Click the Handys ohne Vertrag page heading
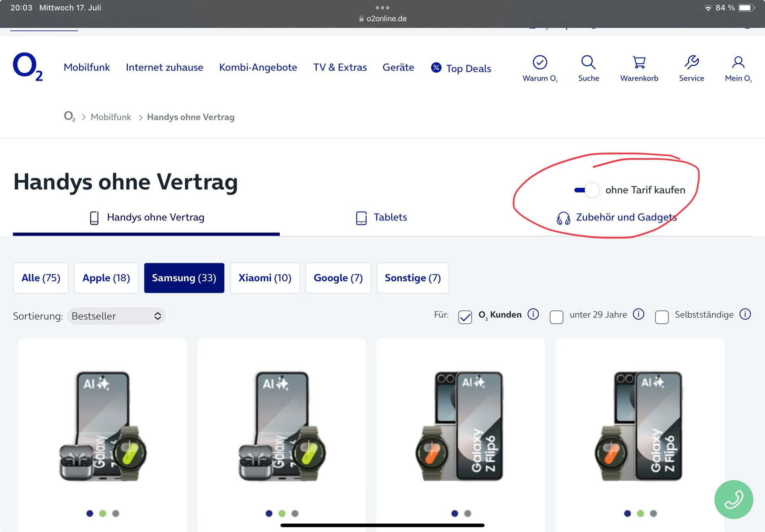765x532 pixels. click(126, 182)
